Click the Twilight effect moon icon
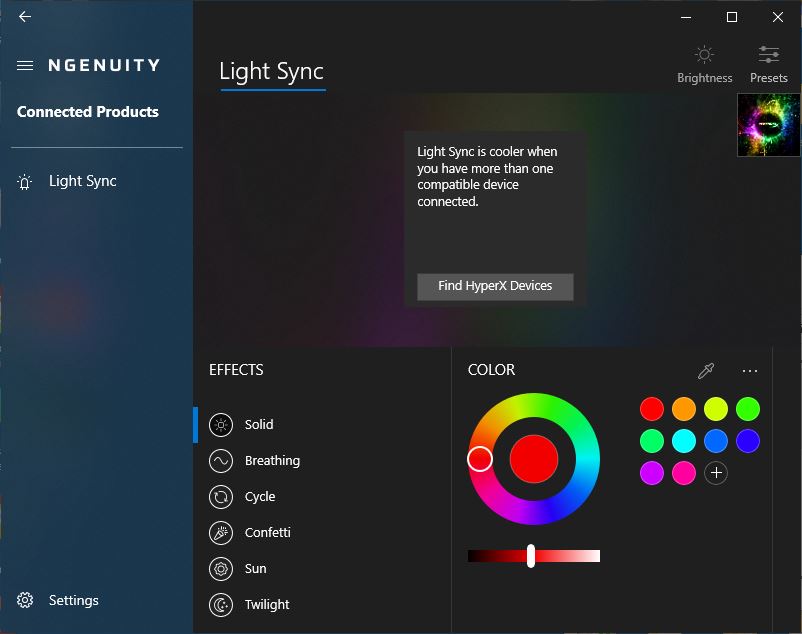 coord(221,605)
